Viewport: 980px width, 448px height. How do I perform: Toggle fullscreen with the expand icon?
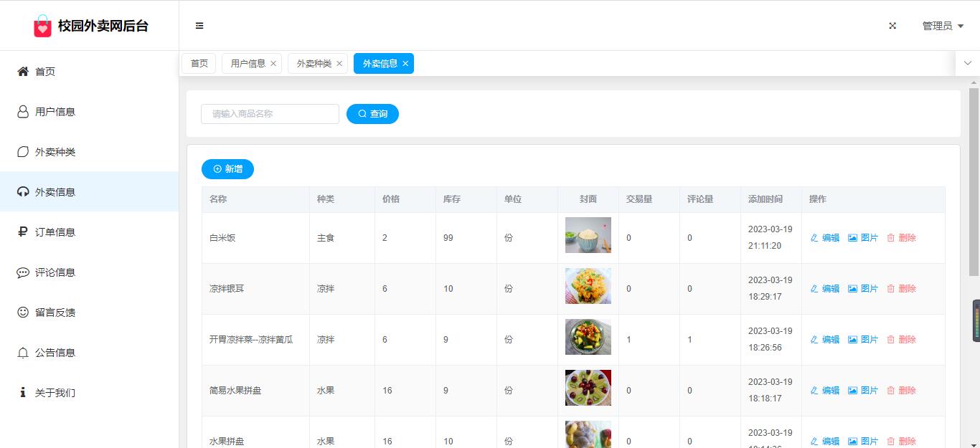pos(892,26)
